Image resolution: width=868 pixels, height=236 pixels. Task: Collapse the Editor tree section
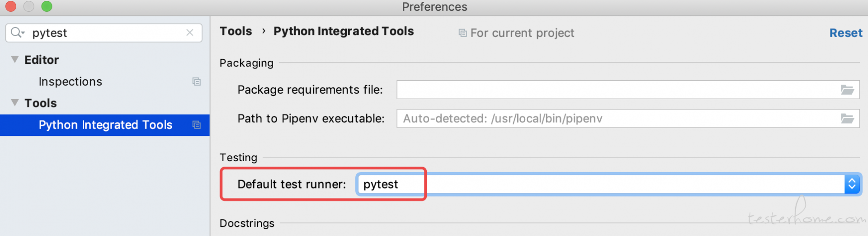coord(15,59)
